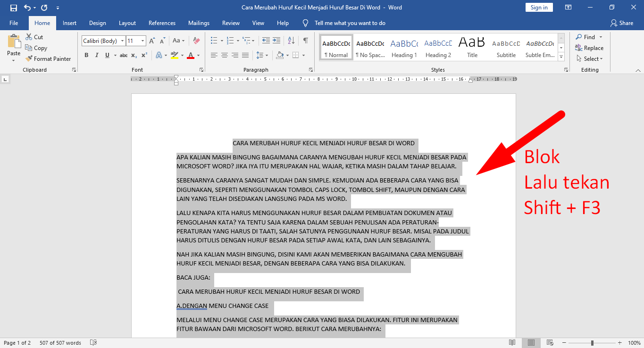This screenshot has height=348, width=644.
Task: Open the font size dropdown
Action: click(142, 41)
